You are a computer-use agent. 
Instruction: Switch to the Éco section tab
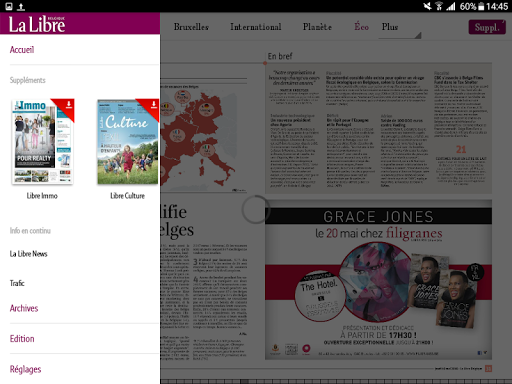(x=362, y=27)
